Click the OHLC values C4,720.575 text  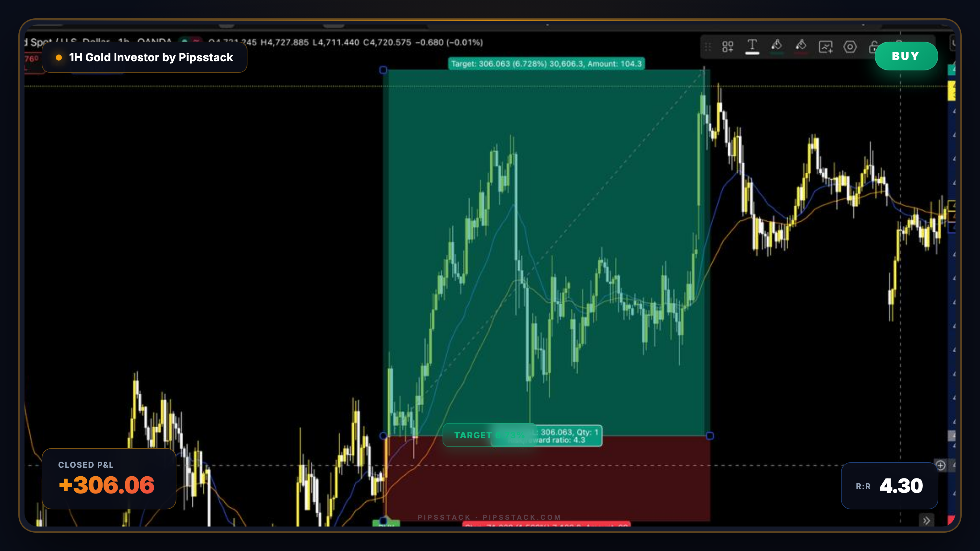pyautogui.click(x=387, y=42)
